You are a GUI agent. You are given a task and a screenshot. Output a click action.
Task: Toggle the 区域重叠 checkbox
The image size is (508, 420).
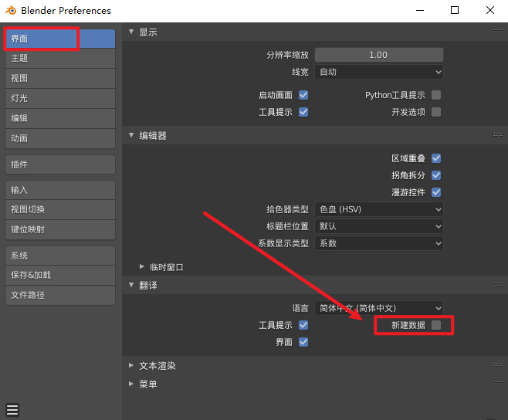(436, 158)
